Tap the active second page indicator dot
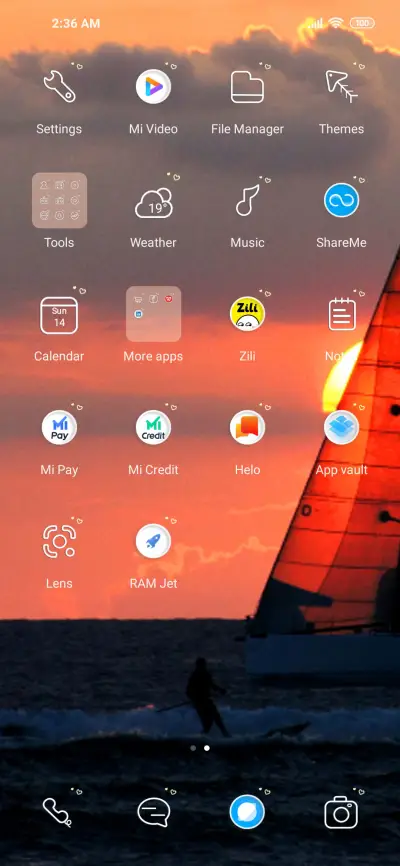The image size is (400, 866). [x=207, y=748]
